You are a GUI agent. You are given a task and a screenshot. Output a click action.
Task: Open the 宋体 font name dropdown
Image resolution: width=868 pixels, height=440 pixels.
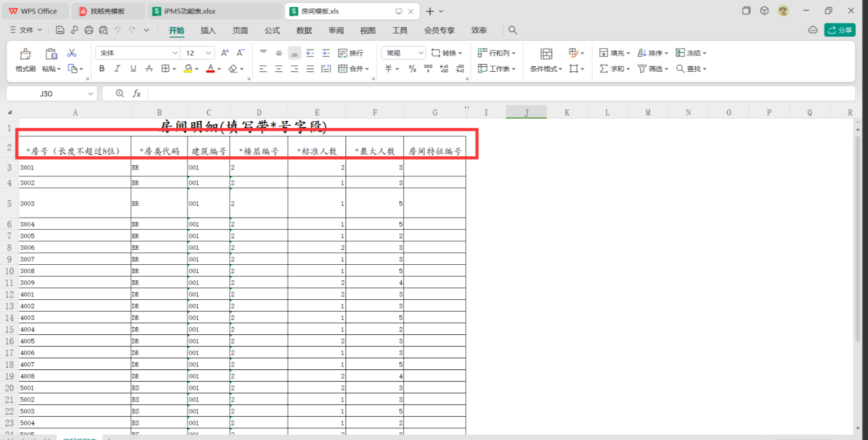(x=175, y=53)
